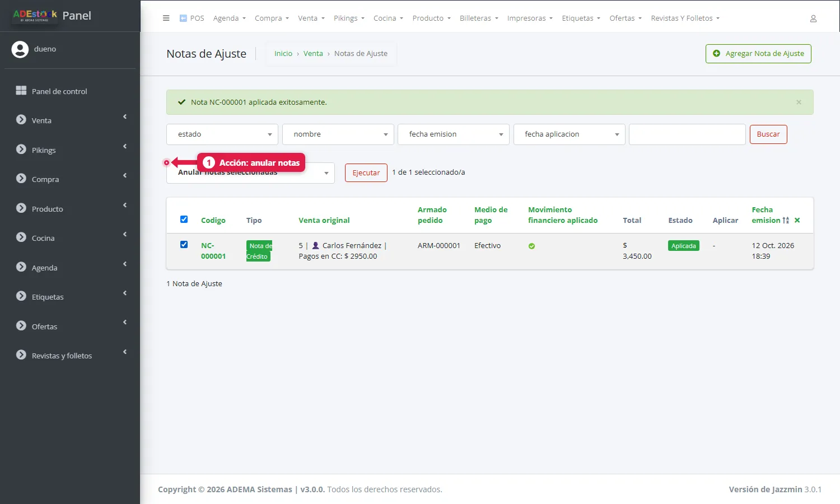Viewport: 840px width, 504px height.
Task: Toggle the select-all checkbox in table header
Action: [184, 219]
